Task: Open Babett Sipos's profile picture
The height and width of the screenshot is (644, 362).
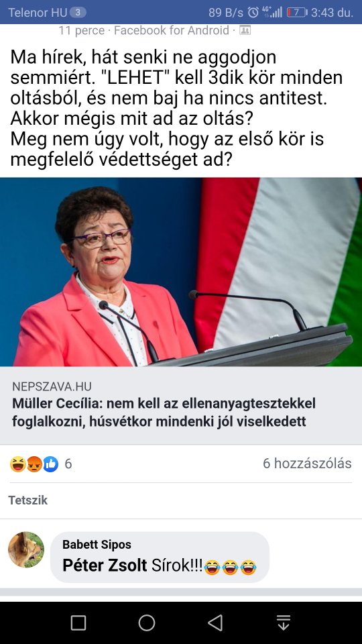Action: [x=26, y=549]
